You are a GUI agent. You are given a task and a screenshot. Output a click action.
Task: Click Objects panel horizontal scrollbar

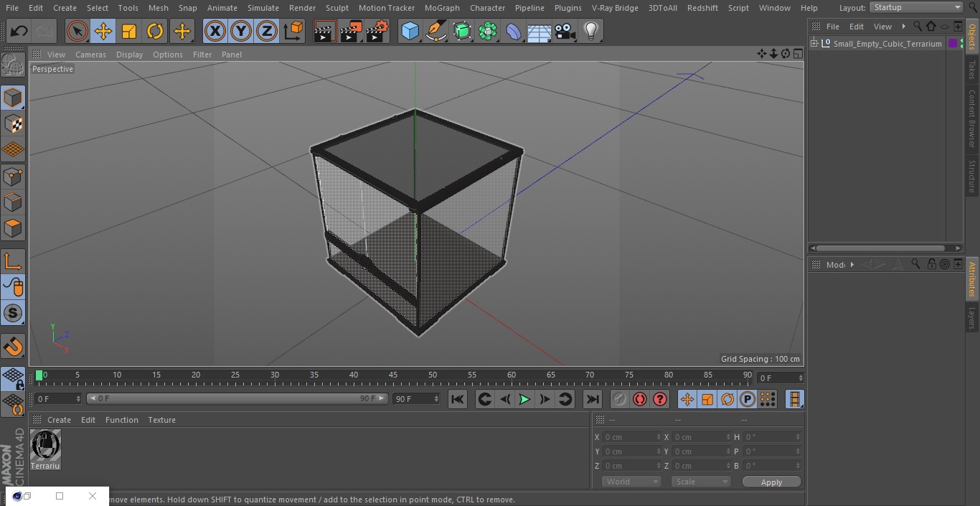click(885, 248)
